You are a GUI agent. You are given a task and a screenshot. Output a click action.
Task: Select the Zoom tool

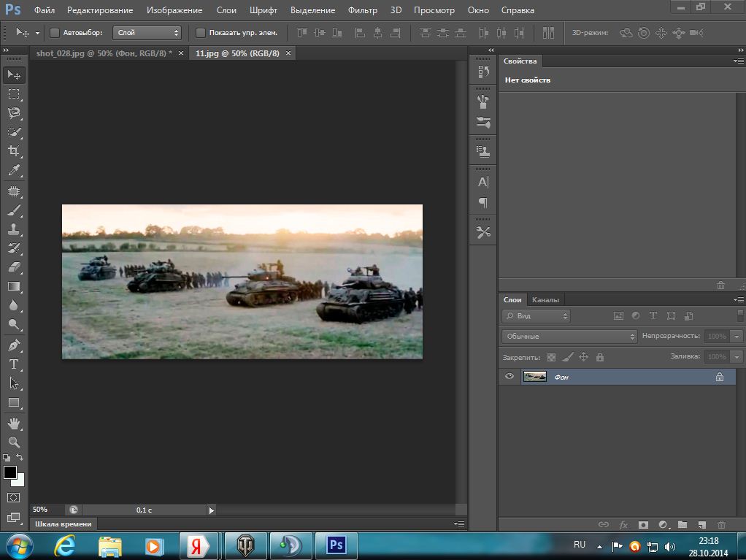tap(14, 442)
